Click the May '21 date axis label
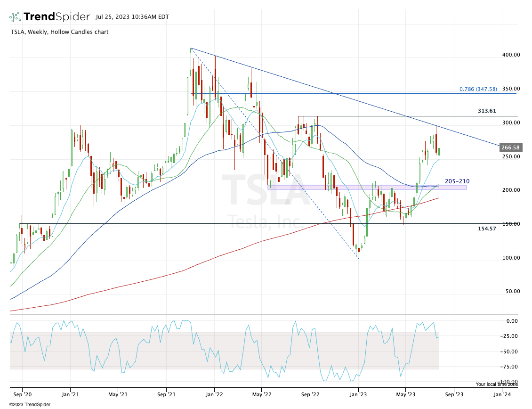 (x=118, y=394)
